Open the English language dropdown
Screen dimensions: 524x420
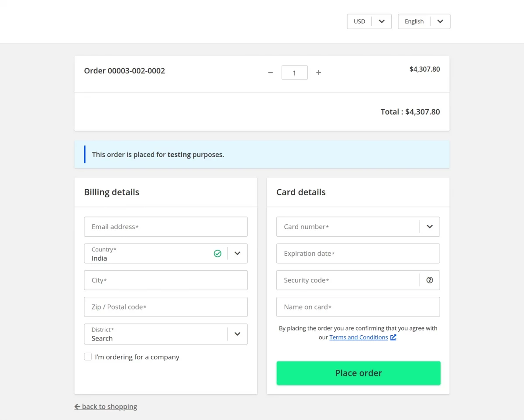(x=440, y=21)
